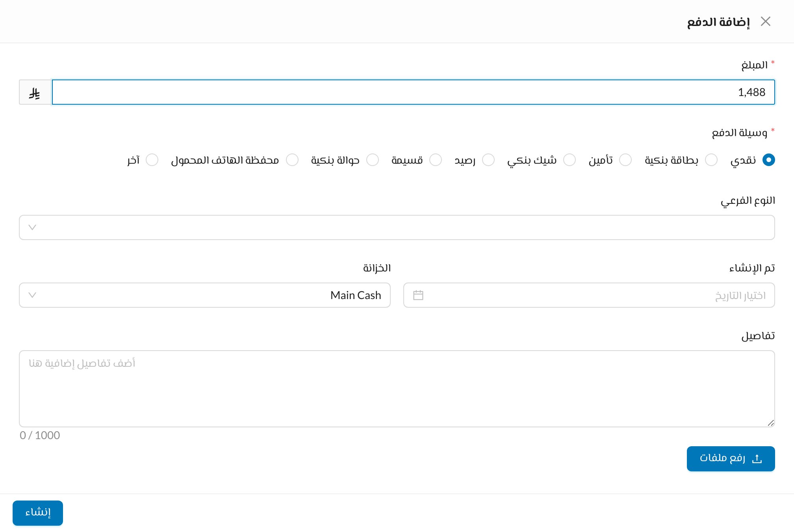Click the الخزانة field label
Viewport: 794px width, 532px height.
[377, 268]
